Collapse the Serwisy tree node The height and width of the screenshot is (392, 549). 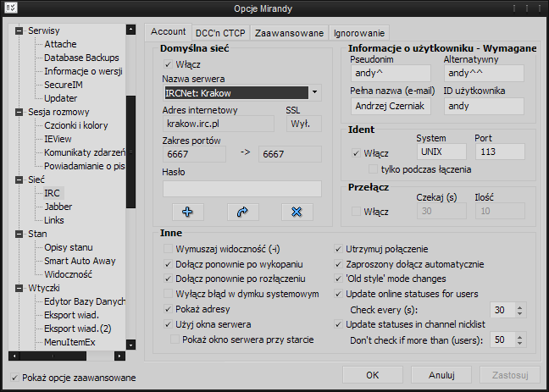coord(19,30)
